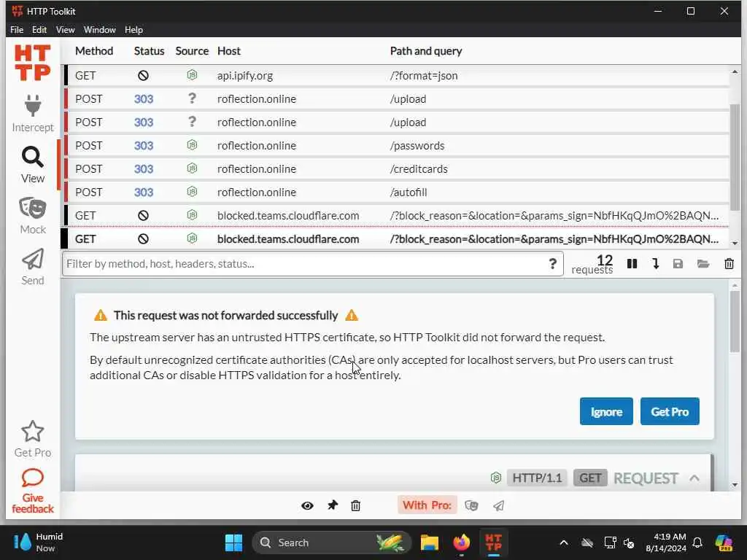Select the POST /passwords request row
The height and width of the screenshot is (560, 747).
396,146
